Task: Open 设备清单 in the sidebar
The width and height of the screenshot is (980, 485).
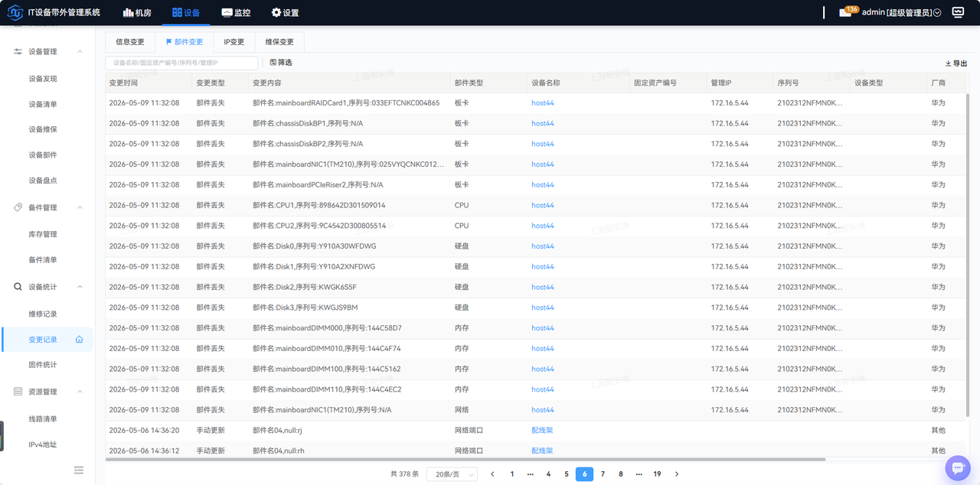Action: pos(43,104)
